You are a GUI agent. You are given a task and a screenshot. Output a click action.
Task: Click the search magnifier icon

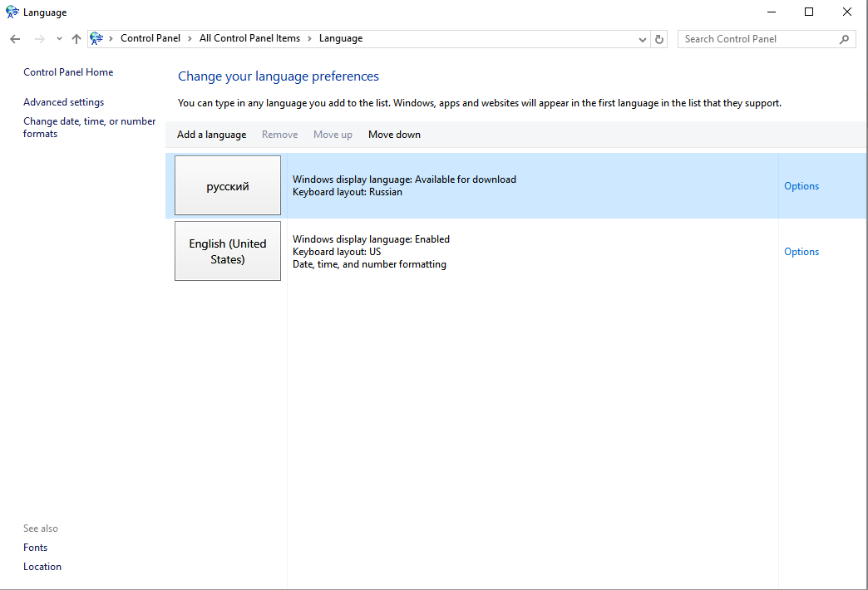(x=844, y=39)
